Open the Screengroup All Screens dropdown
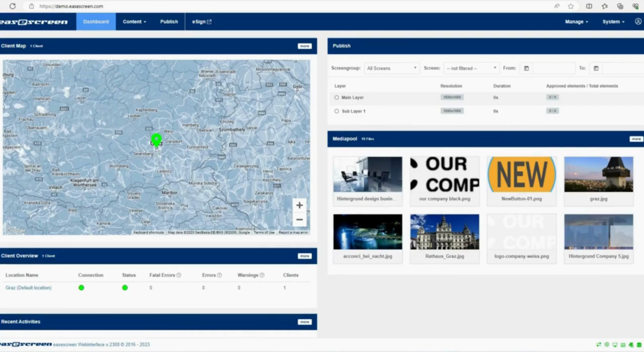 pos(391,68)
